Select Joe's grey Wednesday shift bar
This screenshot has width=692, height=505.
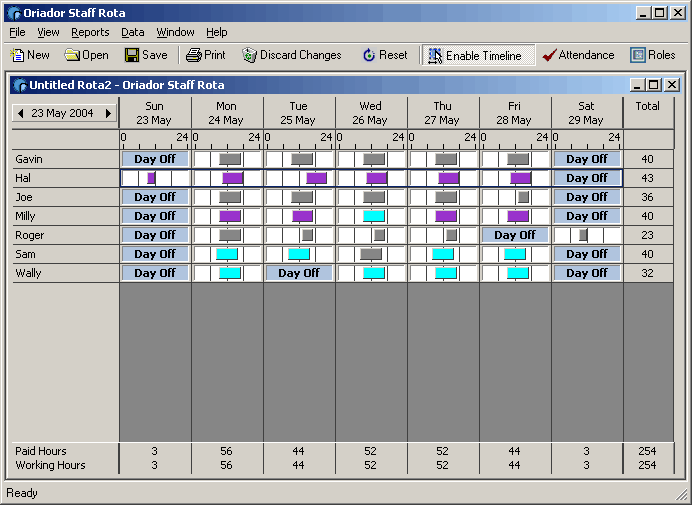click(x=374, y=197)
